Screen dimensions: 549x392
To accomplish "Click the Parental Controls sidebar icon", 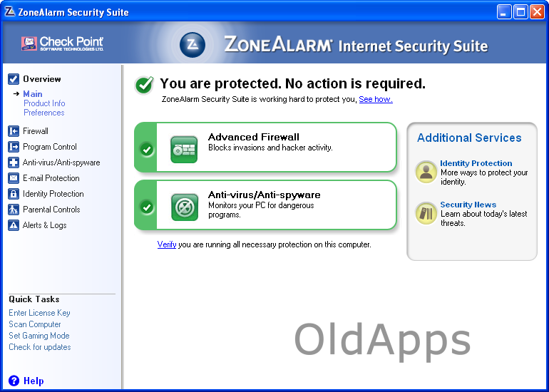I will pyautogui.click(x=14, y=210).
